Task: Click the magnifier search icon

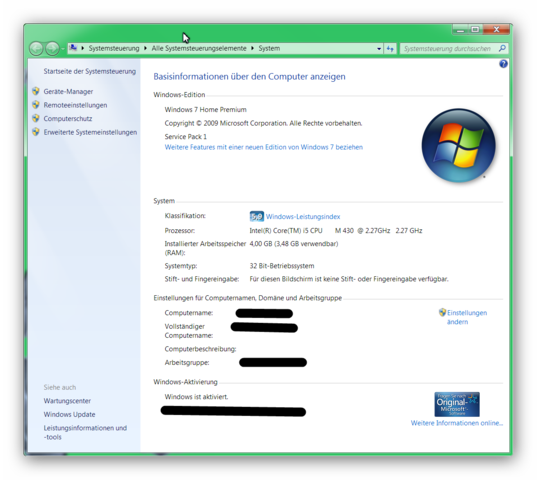Action: click(x=502, y=48)
